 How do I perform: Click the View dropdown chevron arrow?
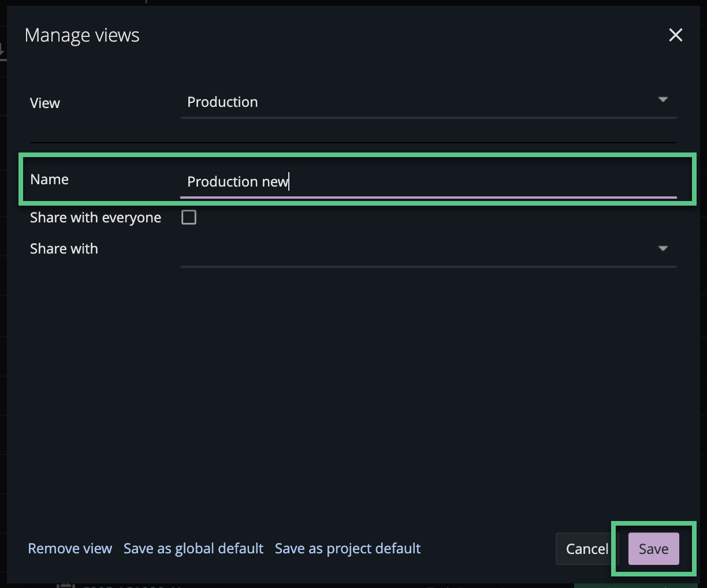(x=663, y=99)
